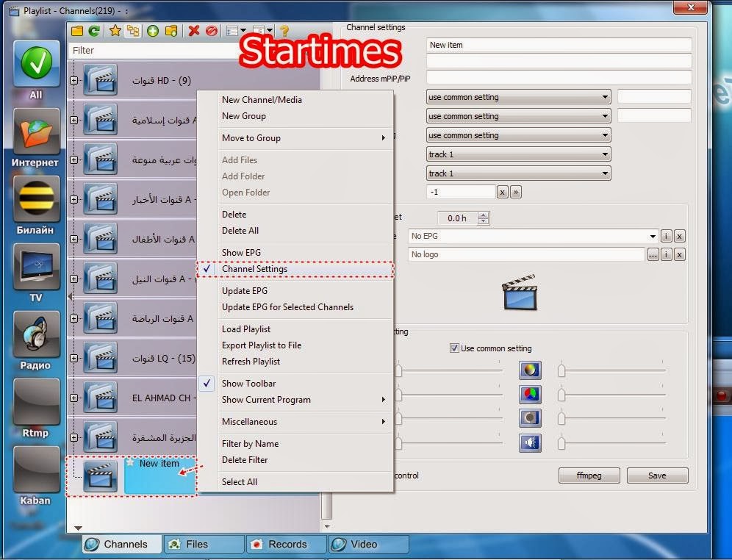Click the Address mPiP/PiP input field

559,77
